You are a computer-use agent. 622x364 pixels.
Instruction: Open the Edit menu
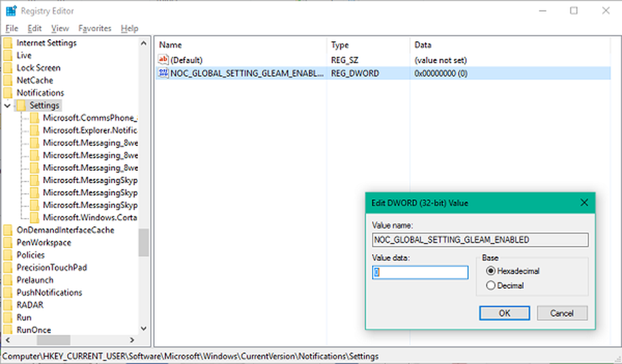(34, 28)
